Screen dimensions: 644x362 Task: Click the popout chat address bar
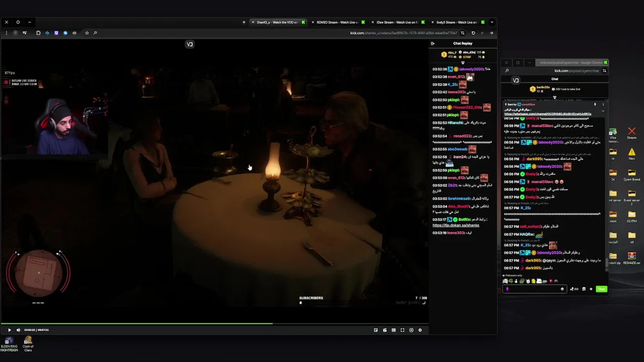[x=577, y=71]
